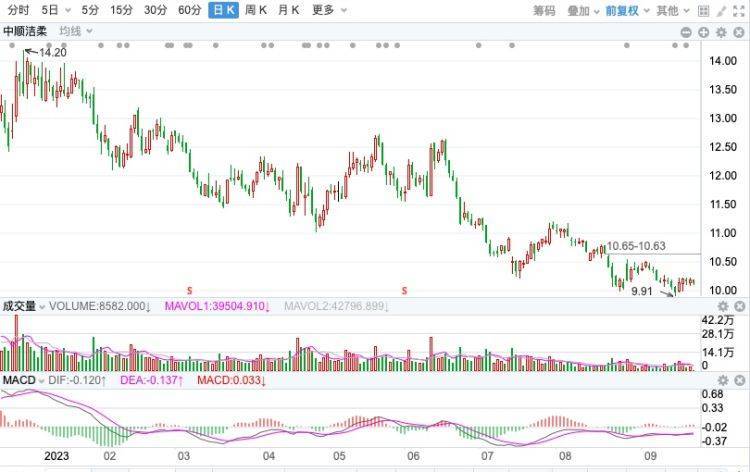
Task: Expand chart to fullscreen
Action: tap(738, 11)
